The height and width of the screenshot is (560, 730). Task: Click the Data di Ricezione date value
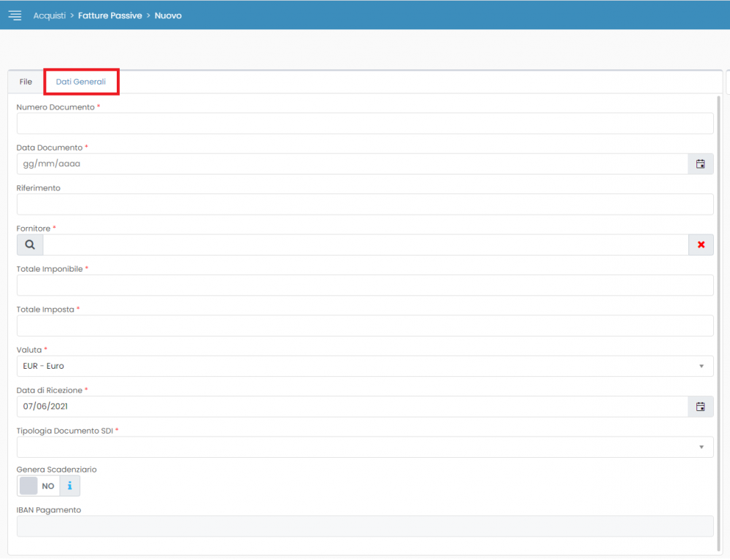pos(45,407)
